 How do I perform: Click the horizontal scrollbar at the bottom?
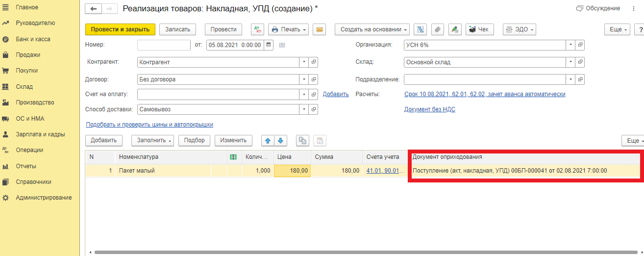tap(343, 253)
